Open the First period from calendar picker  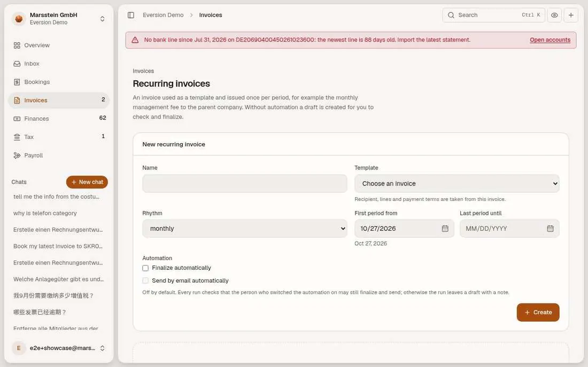click(x=445, y=229)
